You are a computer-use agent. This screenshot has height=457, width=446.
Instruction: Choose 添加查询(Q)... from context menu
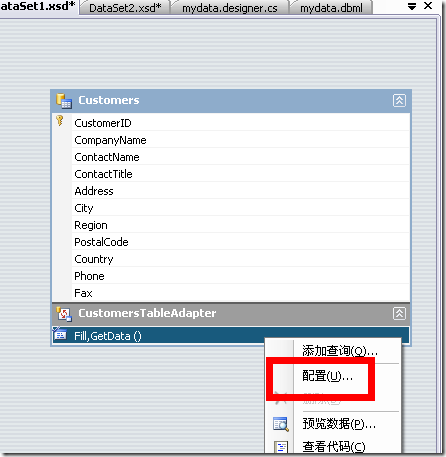pyautogui.click(x=340, y=351)
